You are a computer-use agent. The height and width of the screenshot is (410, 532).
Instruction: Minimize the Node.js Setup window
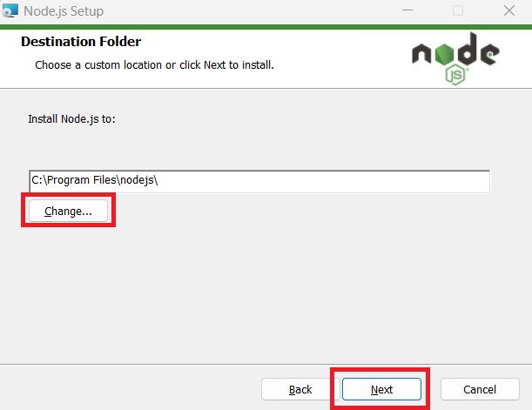407,10
